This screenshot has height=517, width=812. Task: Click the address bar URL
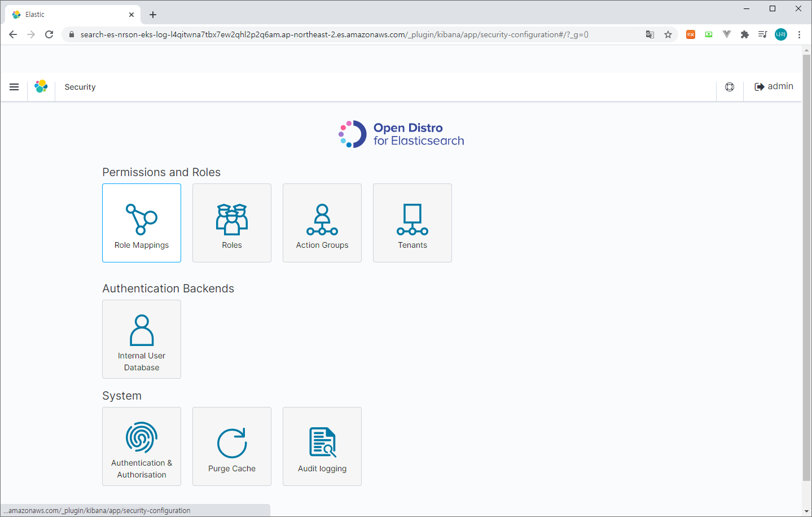coord(334,34)
